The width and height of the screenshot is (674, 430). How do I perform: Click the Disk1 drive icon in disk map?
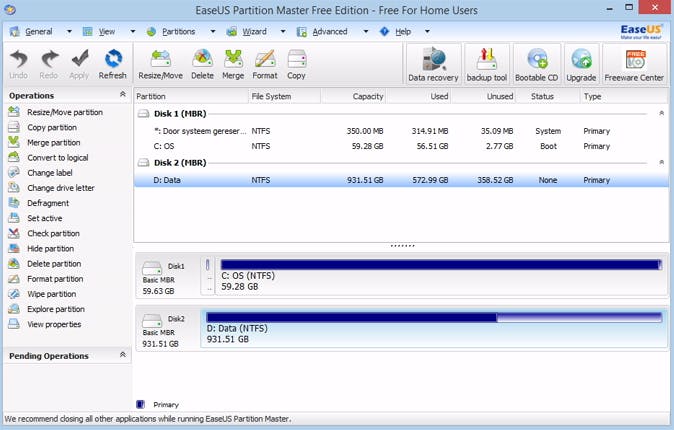[151, 268]
